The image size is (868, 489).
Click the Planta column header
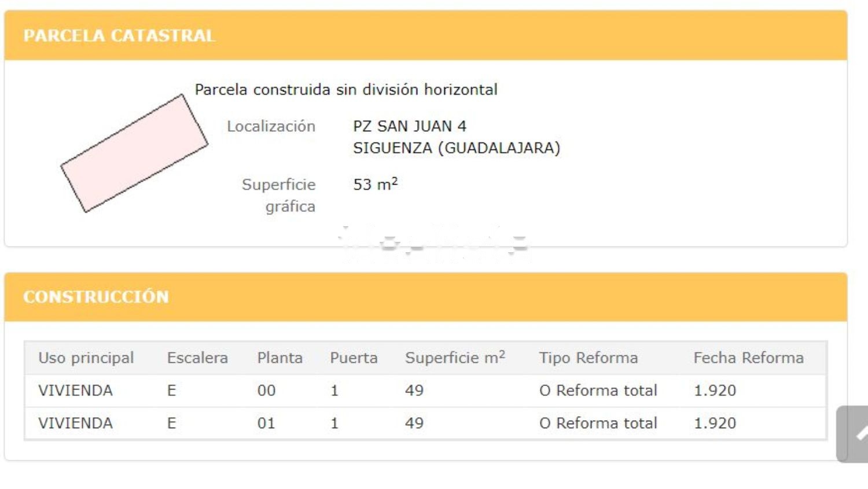click(280, 358)
